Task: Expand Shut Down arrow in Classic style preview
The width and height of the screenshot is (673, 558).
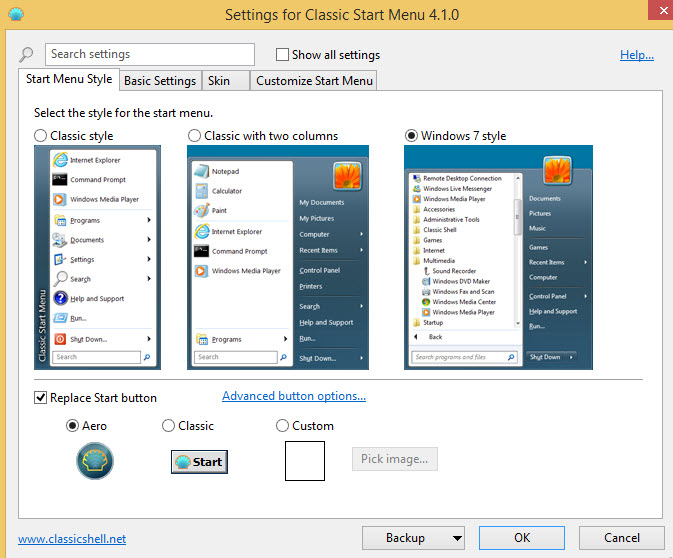Action: coord(149,339)
